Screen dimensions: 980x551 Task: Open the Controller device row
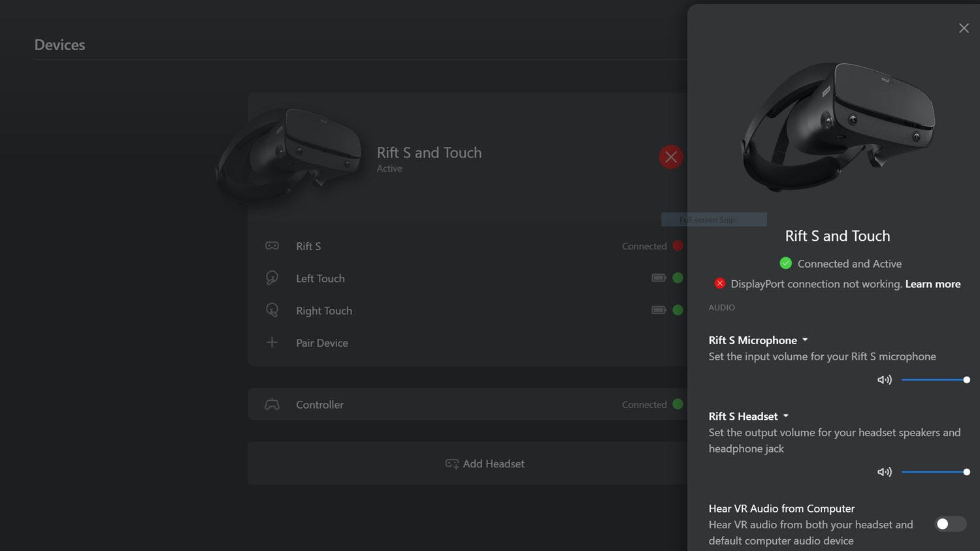coord(468,405)
